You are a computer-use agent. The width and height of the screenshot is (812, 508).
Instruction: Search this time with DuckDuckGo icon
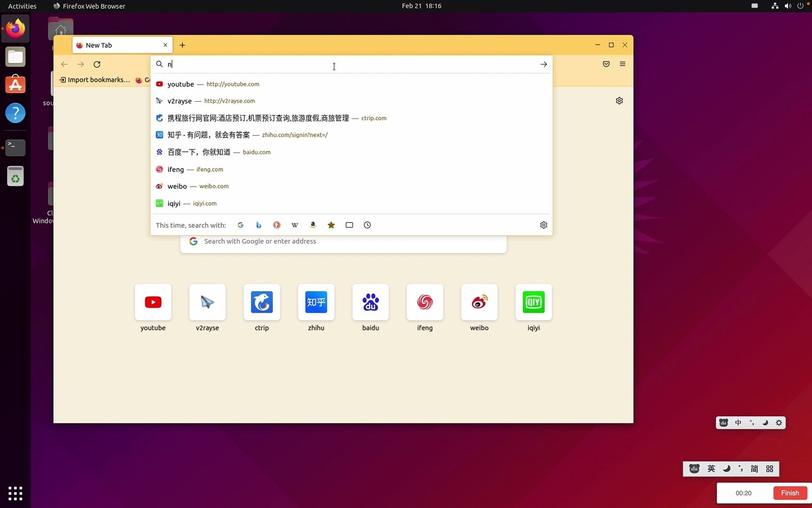tap(277, 225)
